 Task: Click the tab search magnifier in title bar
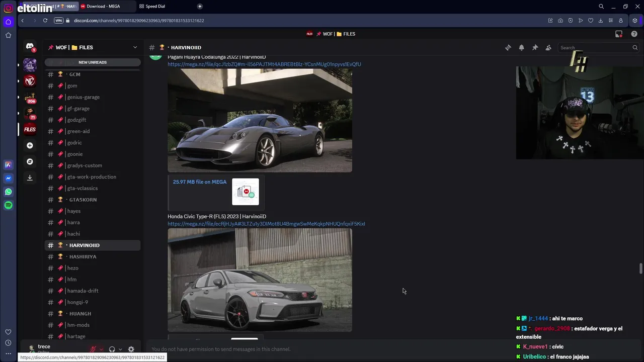tap(601, 7)
